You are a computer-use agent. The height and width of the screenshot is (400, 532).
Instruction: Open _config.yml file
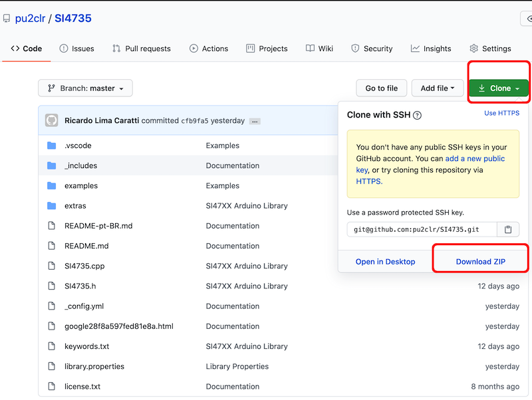coord(84,306)
